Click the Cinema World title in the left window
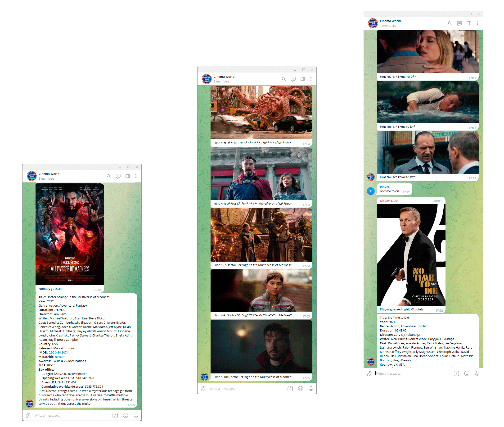Screen dimensions: 504x427 click(49, 174)
